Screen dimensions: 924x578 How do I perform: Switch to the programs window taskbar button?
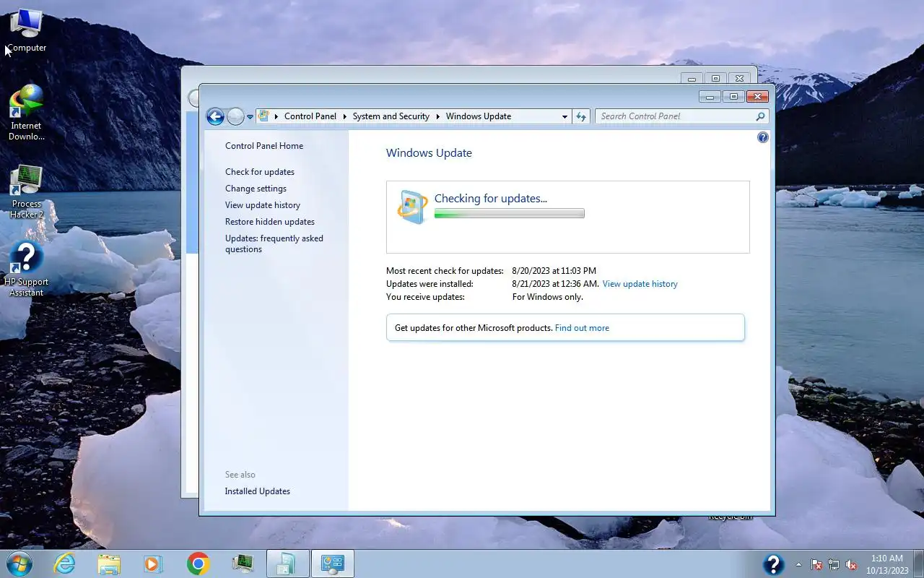(x=287, y=564)
